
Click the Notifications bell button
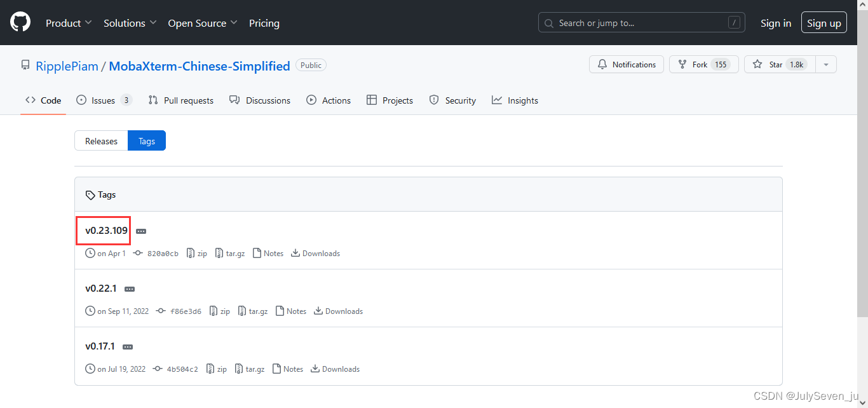627,64
